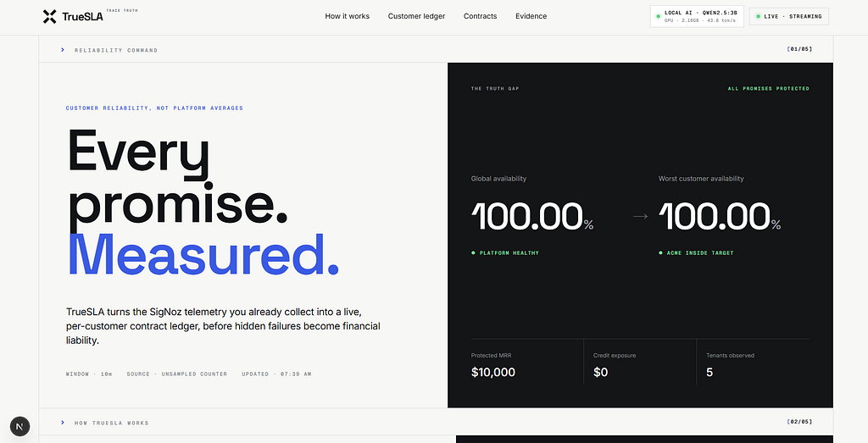Go to Customer ledger section

(x=416, y=16)
